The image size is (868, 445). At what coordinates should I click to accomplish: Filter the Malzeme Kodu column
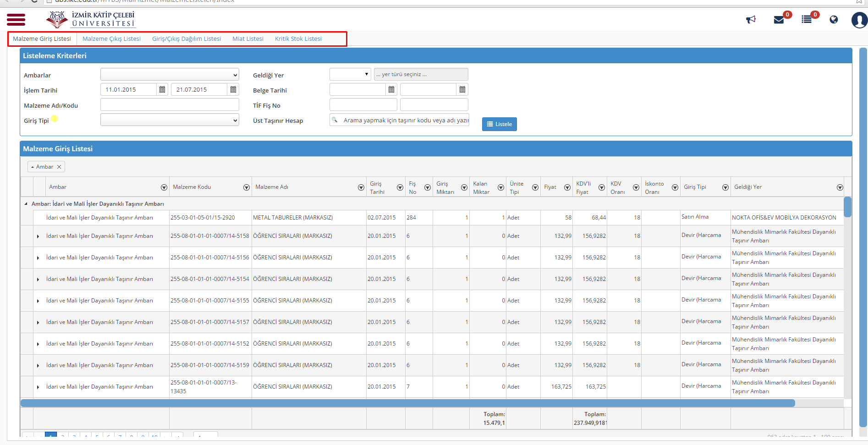(247, 187)
